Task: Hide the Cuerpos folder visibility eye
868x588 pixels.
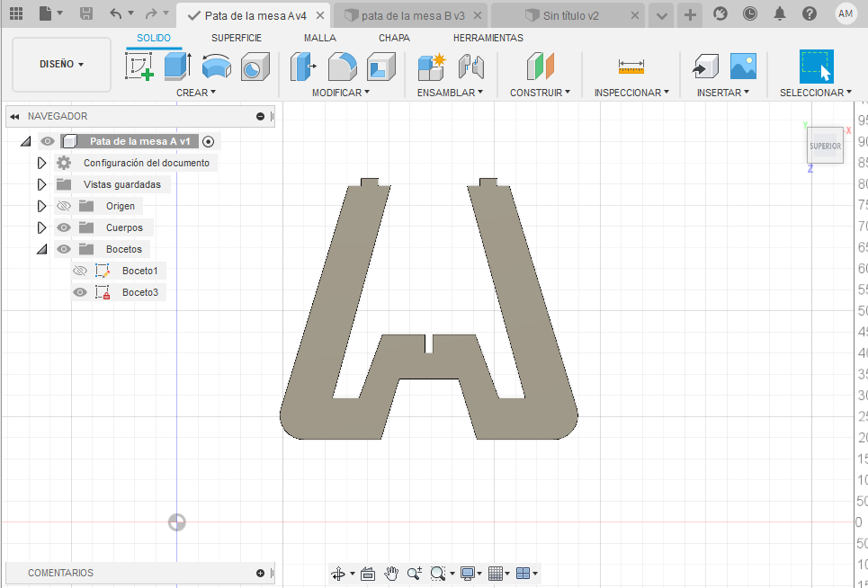Action: pos(63,227)
